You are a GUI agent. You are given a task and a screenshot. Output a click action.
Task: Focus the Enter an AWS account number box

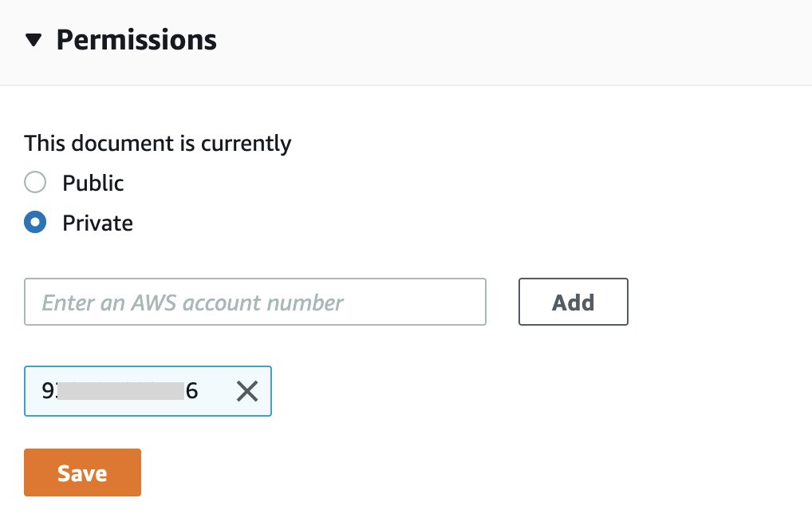click(255, 302)
